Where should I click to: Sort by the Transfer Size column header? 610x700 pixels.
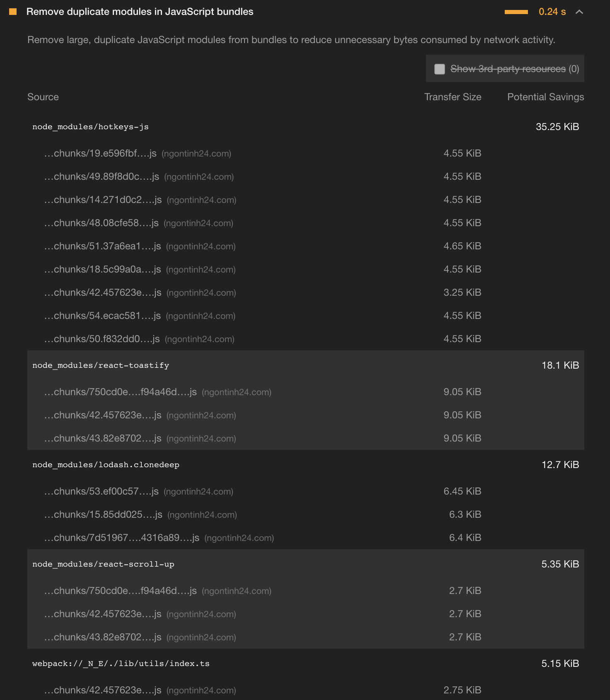pos(452,97)
